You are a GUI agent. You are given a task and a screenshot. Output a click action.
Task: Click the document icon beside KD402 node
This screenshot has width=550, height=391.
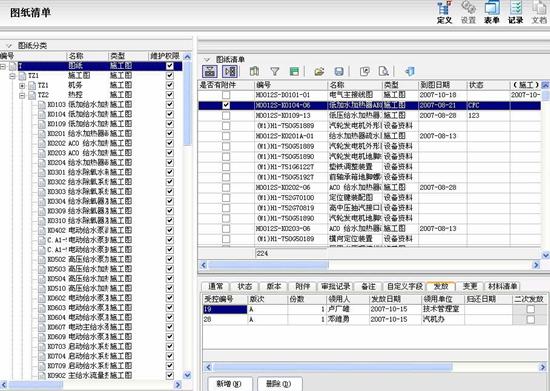click(42, 230)
